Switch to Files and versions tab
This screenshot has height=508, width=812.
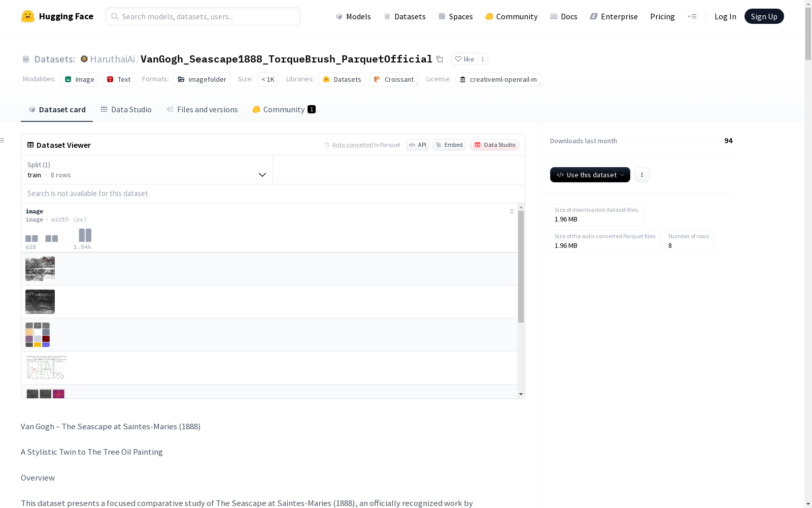click(202, 109)
